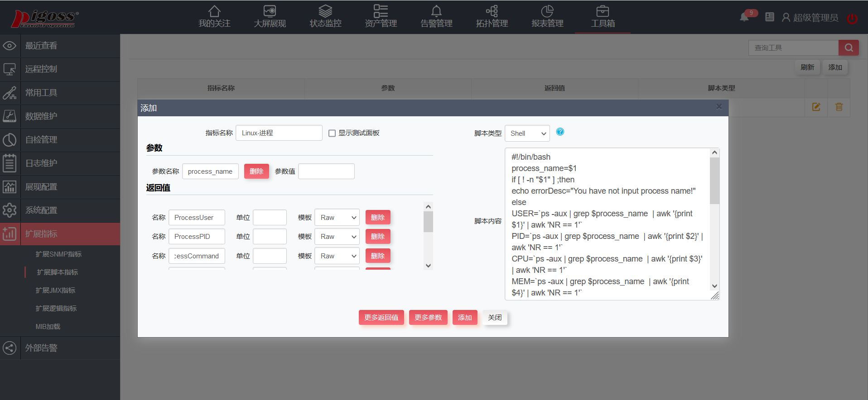Open 常用工具 in sidebar

coord(60,93)
